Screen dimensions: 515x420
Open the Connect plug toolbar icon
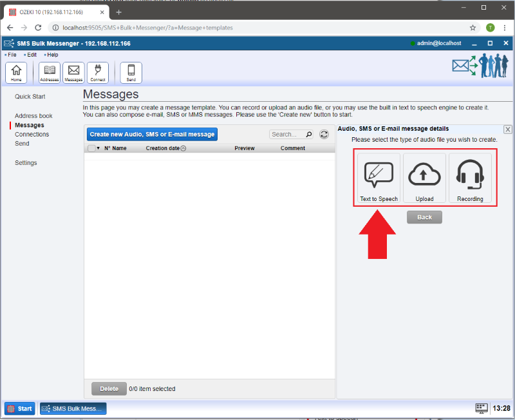[x=98, y=73]
